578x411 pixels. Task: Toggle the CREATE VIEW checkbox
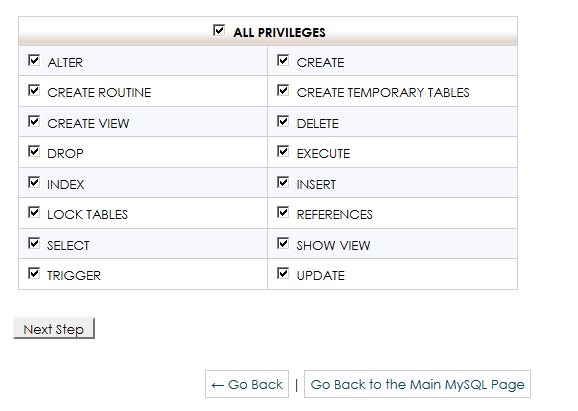click(34, 121)
